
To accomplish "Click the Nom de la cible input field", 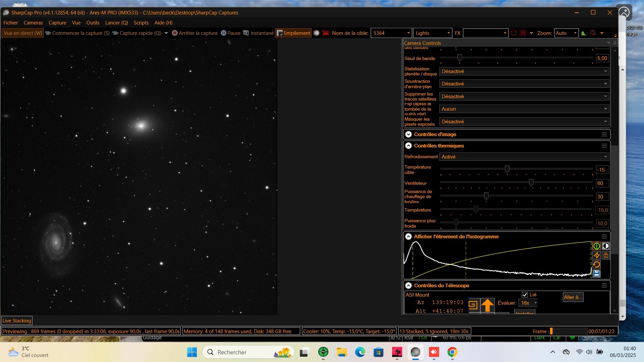I will coord(391,33).
